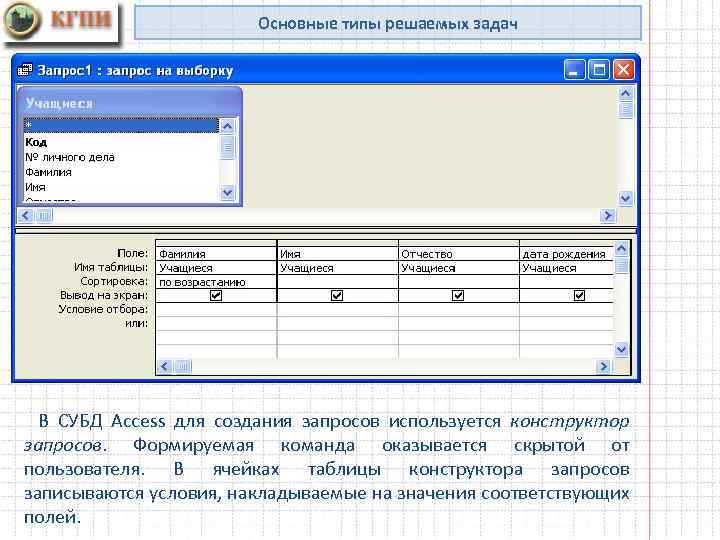Toggle Вывод на экран checkbox for Фамилия
Image resolution: width=720 pixels, height=540 pixels.
[216, 295]
